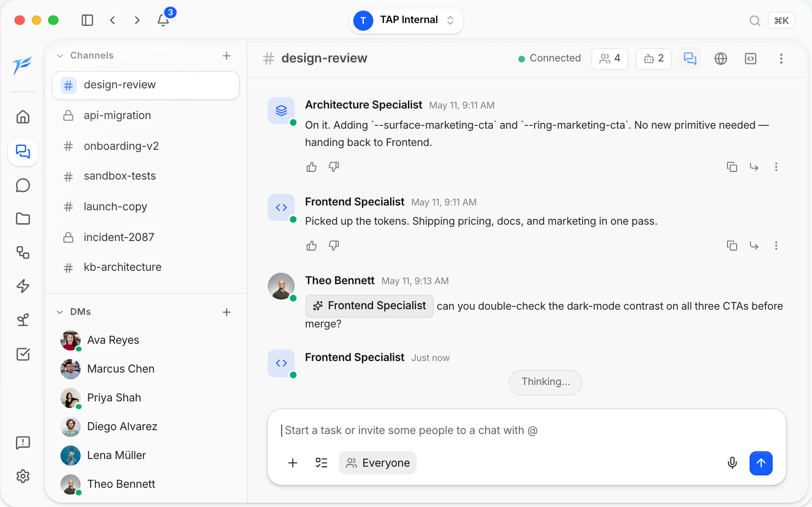Open DM with Marcus Chen
Image resolution: width=812 pixels, height=507 pixels.
[x=146, y=369]
